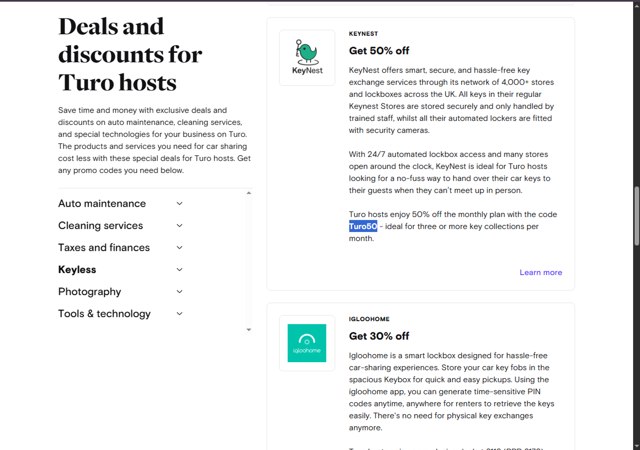Image resolution: width=640 pixels, height=450 pixels.
Task: Expand the Keyless section chevron
Action: 179,270
